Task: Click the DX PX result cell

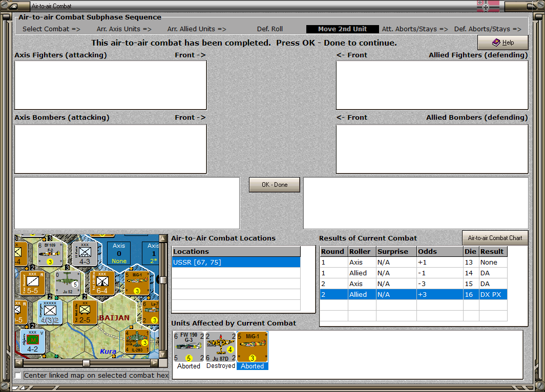Action: [x=493, y=295]
